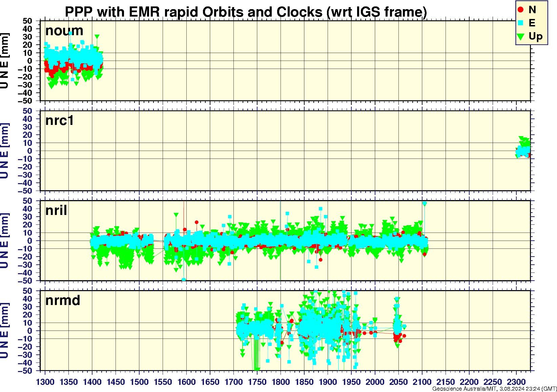The image size is (557, 392).
Task: Click x-axis tick label 1600
Action: point(186,382)
